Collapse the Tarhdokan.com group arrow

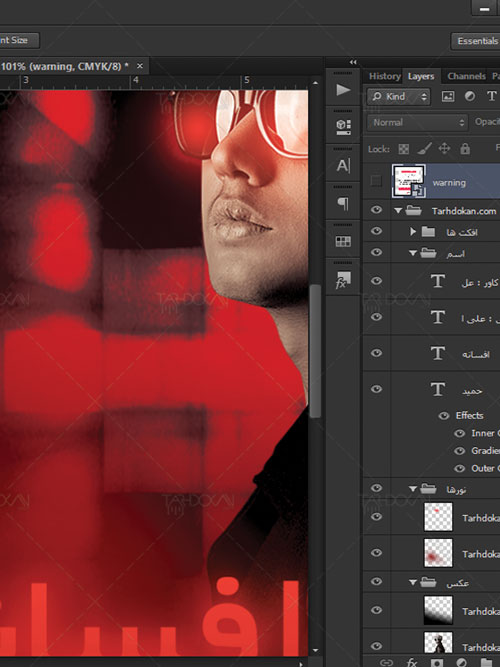(398, 211)
